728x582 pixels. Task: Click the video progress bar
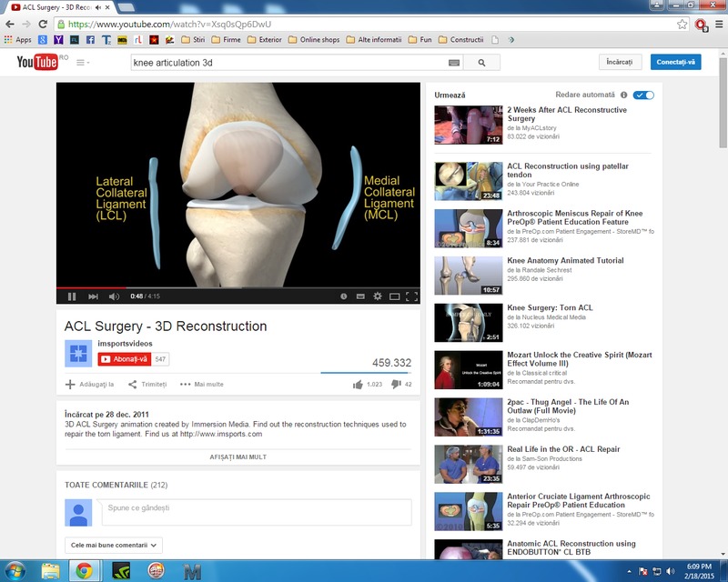tap(238, 287)
